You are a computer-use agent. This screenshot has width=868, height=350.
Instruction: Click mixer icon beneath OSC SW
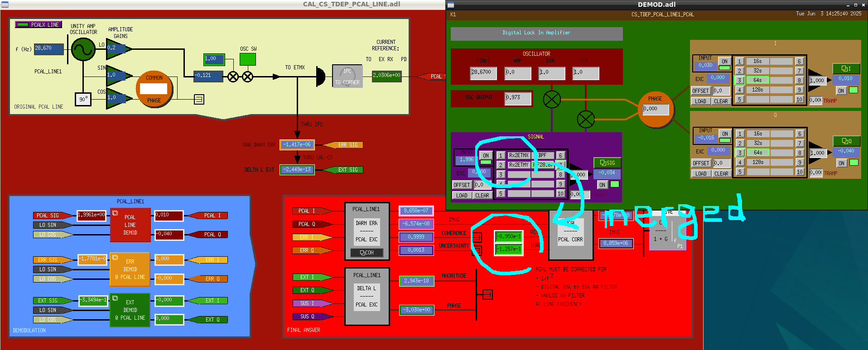247,77
